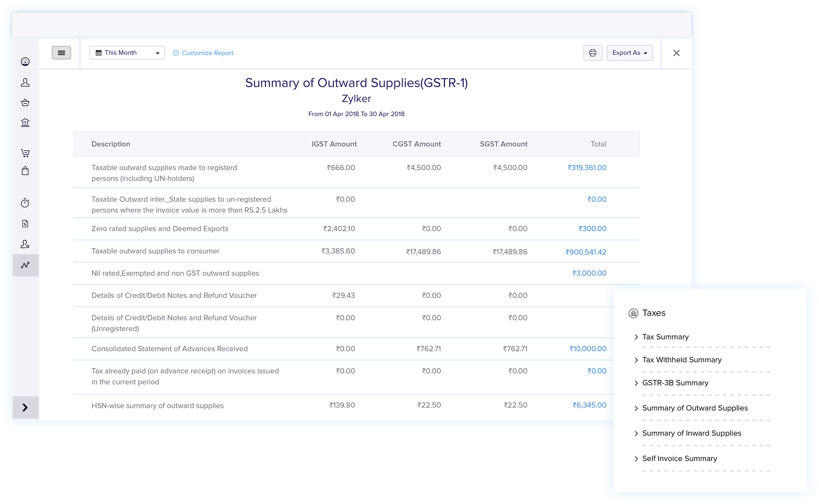The image size is (819, 504).
Task: Open the Banking section icon
Action: tap(26, 123)
